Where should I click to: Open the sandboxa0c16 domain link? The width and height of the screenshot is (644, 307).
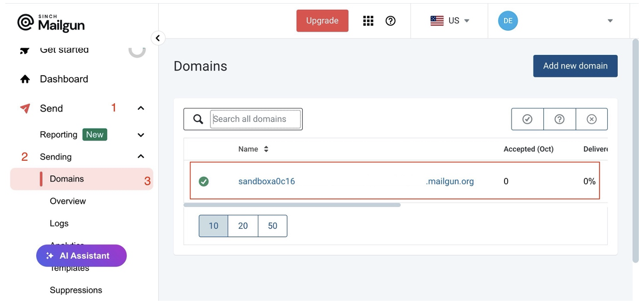(x=267, y=182)
